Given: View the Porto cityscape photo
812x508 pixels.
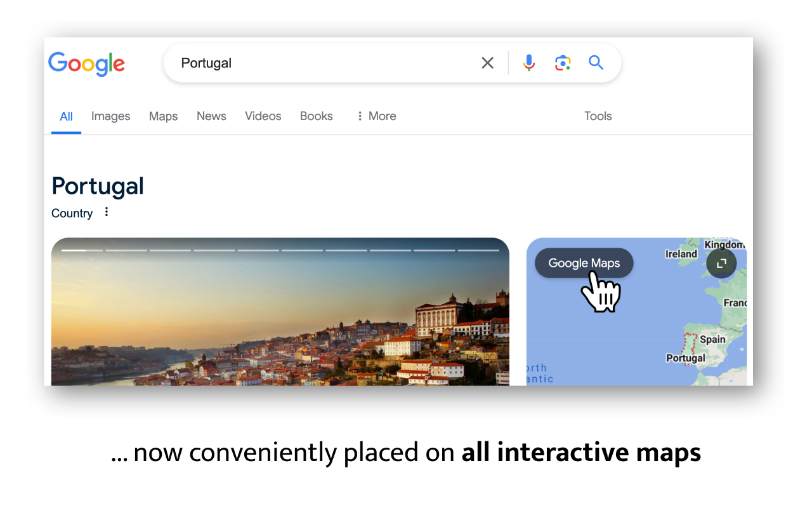Looking at the screenshot, I should 280,312.
